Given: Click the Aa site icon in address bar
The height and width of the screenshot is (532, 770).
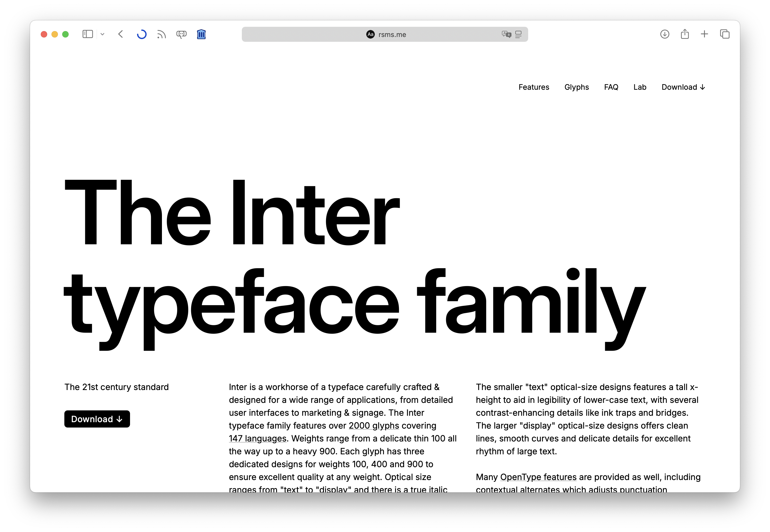Looking at the screenshot, I should point(370,34).
